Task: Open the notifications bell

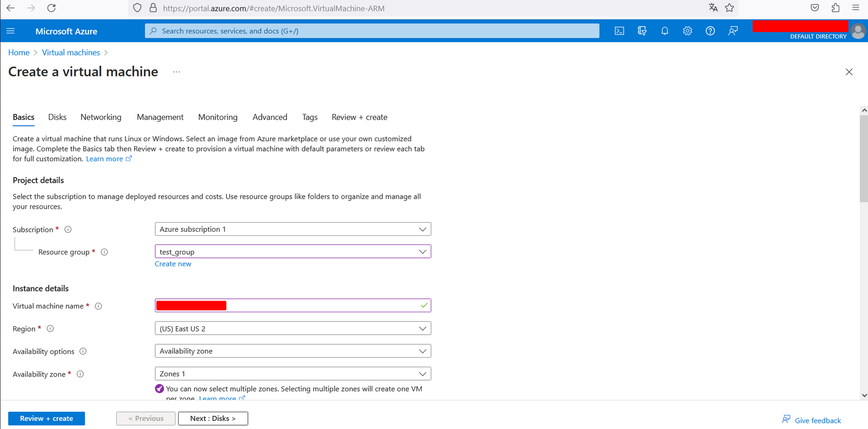Action: click(x=665, y=31)
